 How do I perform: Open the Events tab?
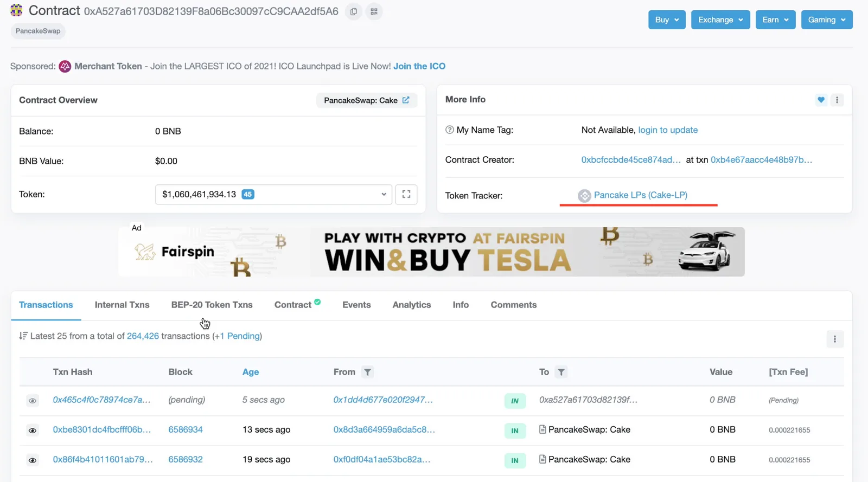click(x=356, y=305)
